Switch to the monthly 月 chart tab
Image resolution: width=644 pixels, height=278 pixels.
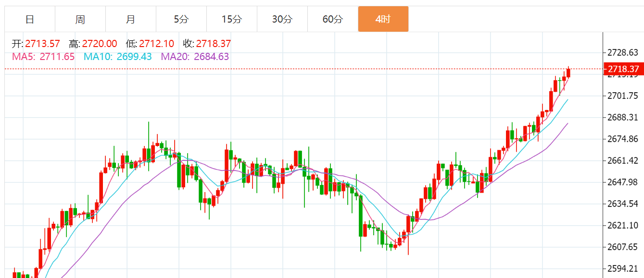(x=131, y=19)
